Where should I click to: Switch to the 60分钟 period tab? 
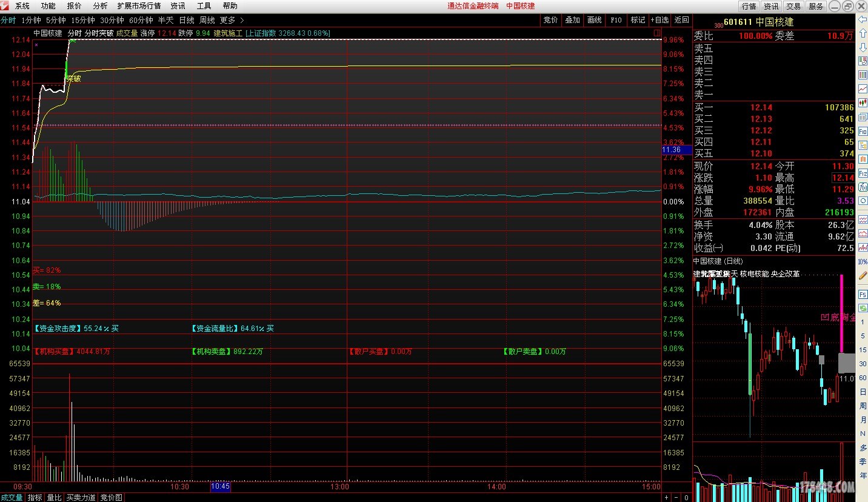coord(141,20)
